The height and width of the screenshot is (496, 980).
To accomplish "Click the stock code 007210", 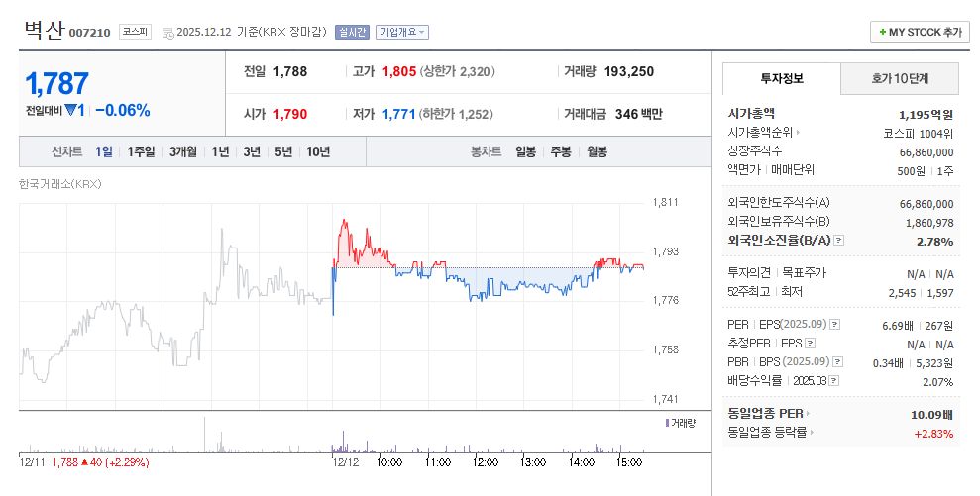I will 89,33.
